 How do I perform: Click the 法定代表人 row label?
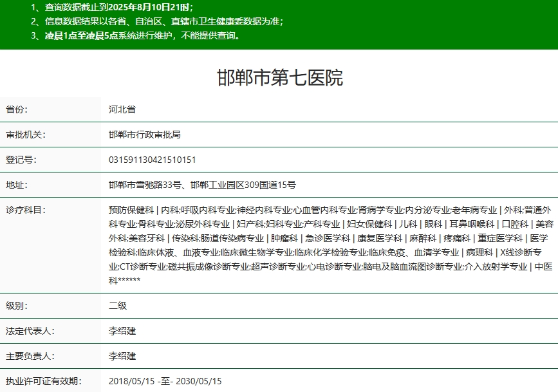(x=30, y=331)
